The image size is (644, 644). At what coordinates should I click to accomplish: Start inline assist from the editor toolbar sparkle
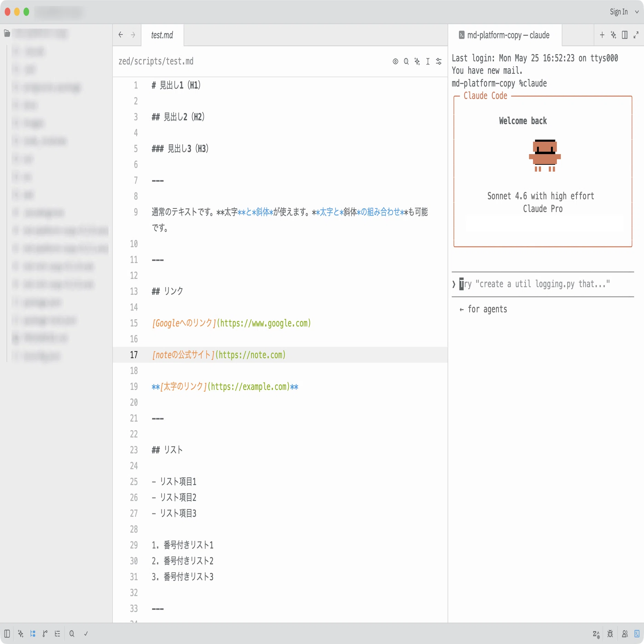pyautogui.click(x=417, y=61)
